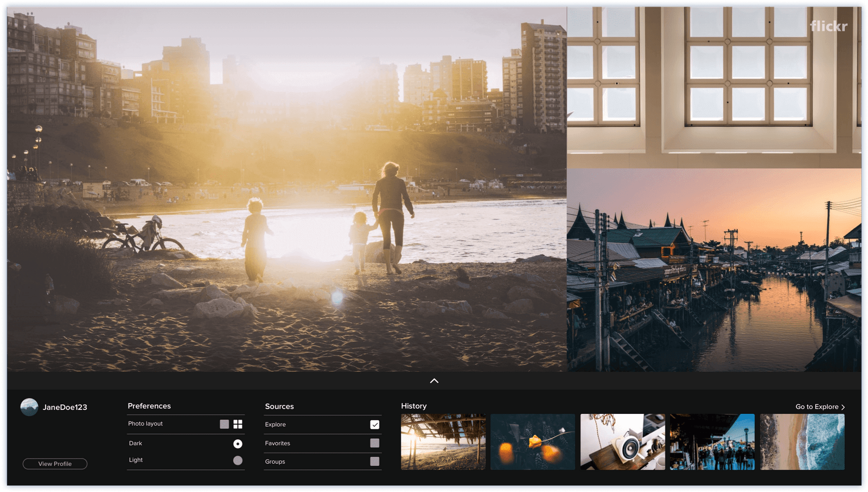Select the grid photo layout icon
This screenshot has width=868, height=492.
238,424
